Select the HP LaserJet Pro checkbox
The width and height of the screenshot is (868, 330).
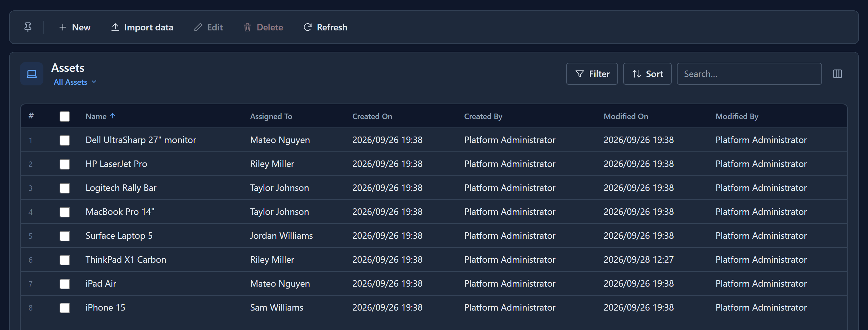[65, 164]
